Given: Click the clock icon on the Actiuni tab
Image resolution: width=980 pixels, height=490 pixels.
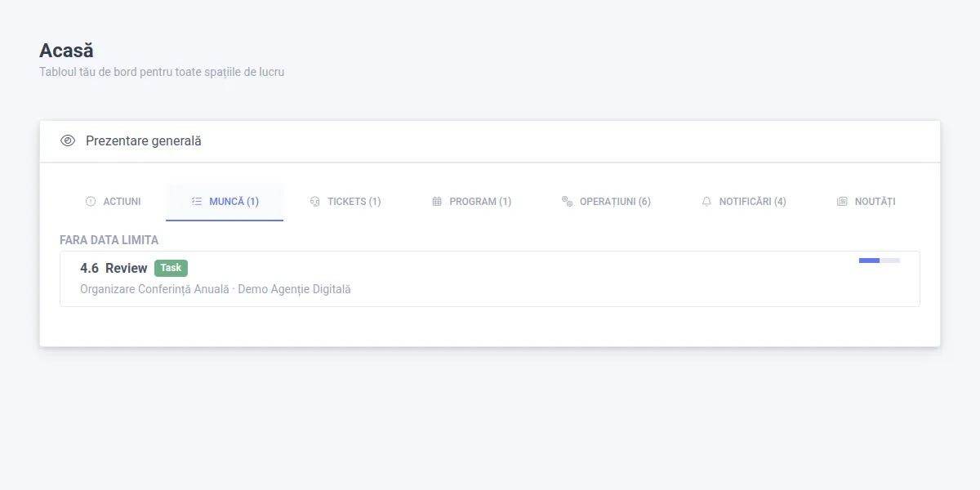Looking at the screenshot, I should (90, 201).
